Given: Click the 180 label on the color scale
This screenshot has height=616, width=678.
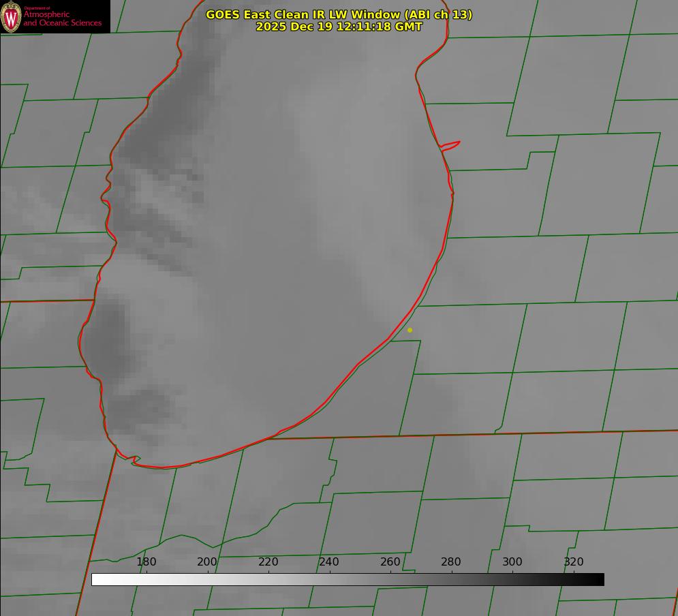Looking at the screenshot, I should coord(147,561).
